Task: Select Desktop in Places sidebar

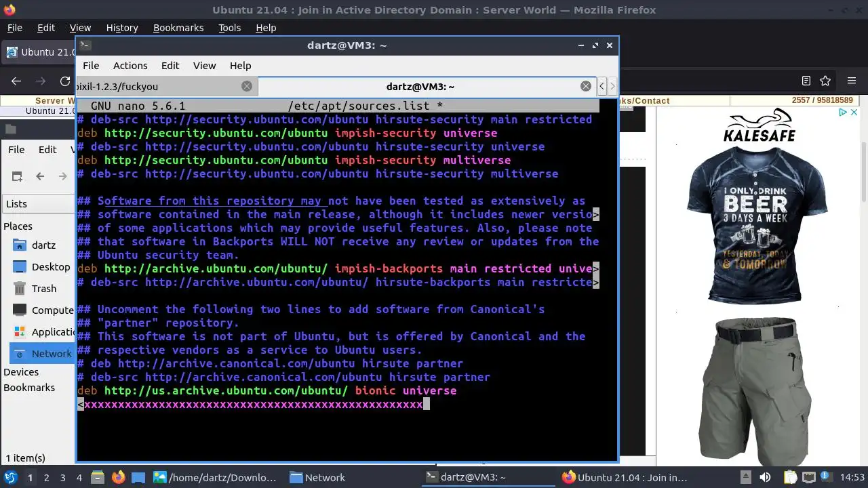Action: (42, 267)
